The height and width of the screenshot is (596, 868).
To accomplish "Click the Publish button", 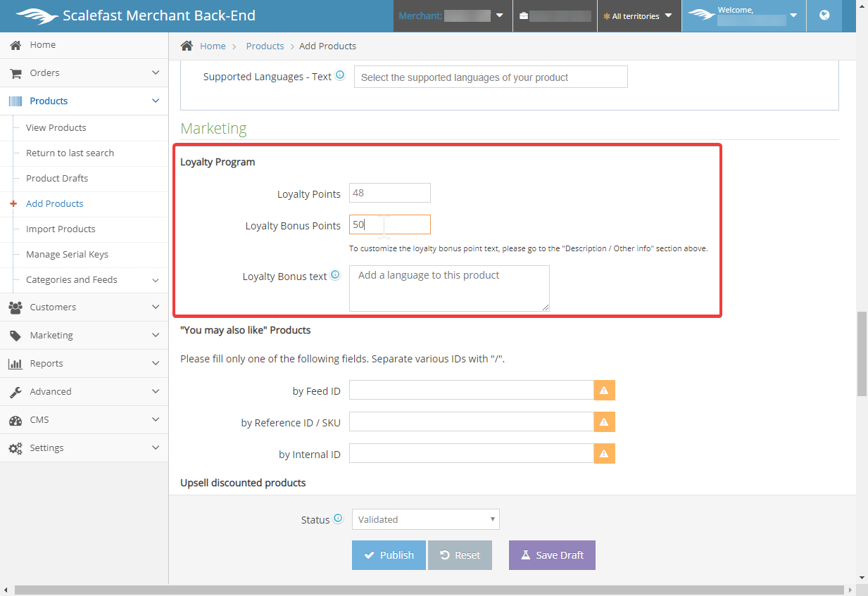I will [389, 555].
